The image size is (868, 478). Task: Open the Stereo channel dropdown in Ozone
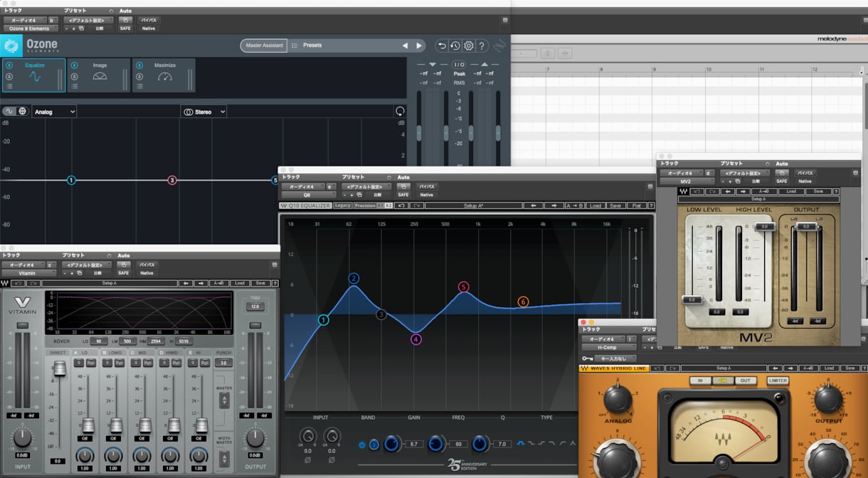(203, 112)
